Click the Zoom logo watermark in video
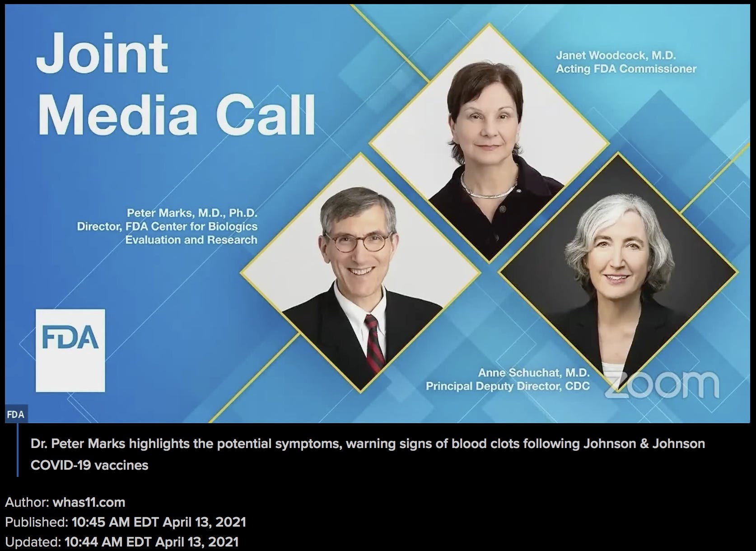 [x=662, y=385]
